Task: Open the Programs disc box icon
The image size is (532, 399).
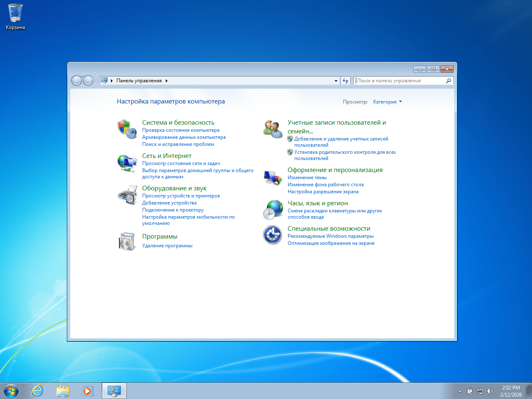Action: 127,241
